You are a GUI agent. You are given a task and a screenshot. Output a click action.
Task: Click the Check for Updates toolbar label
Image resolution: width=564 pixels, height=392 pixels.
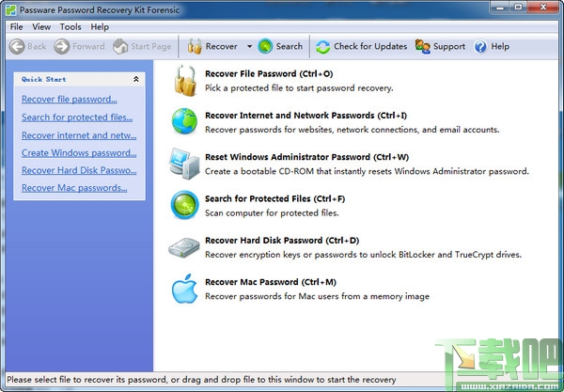pyautogui.click(x=370, y=46)
